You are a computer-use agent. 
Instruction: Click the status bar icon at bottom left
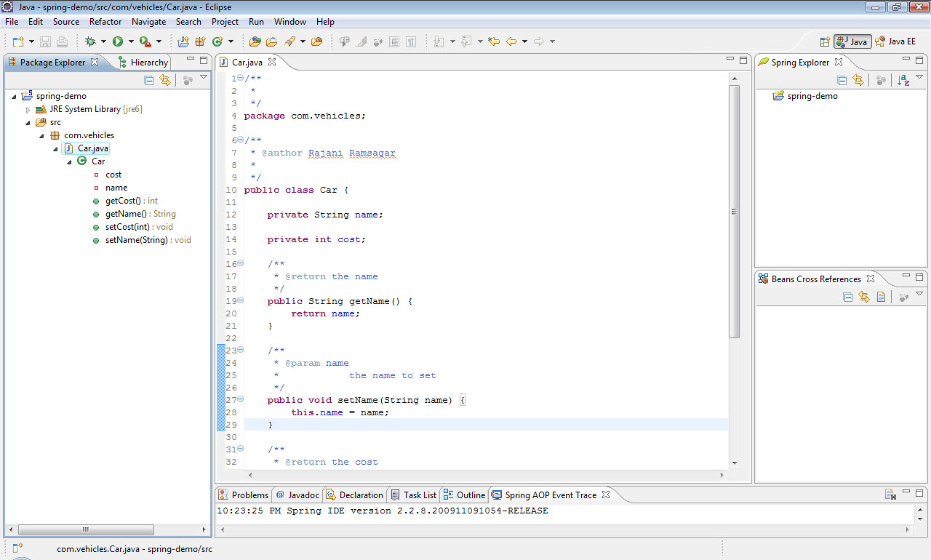click(18, 546)
